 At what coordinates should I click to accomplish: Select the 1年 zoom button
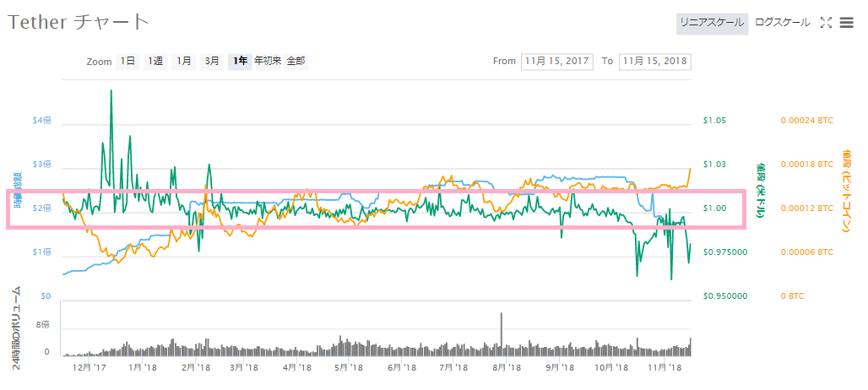click(241, 61)
